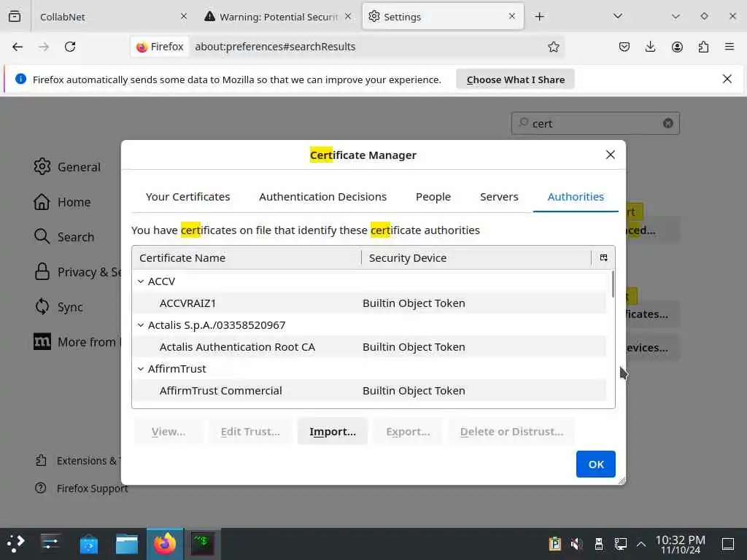Open Dolphin file manager from taskbar
Viewport: 747px width, 560px height.
127,544
